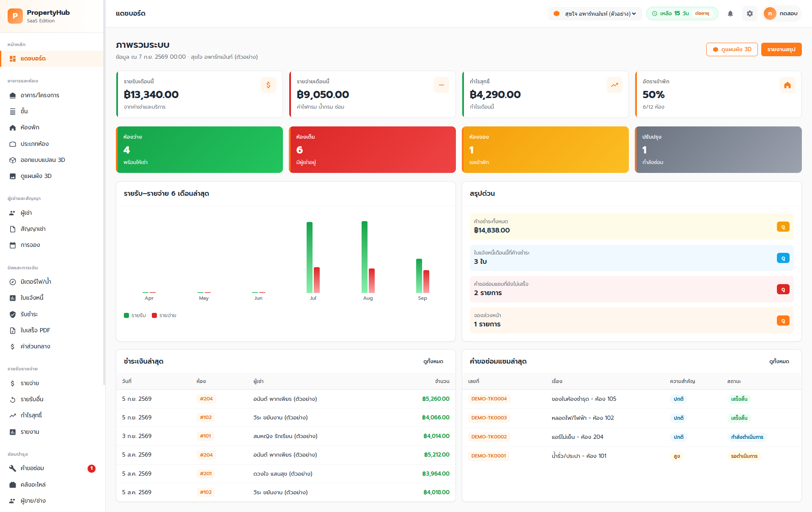This screenshot has height=512, width=812.
Task: Click ดูทั้งหมด link in recent payments
Action: coord(433,361)
